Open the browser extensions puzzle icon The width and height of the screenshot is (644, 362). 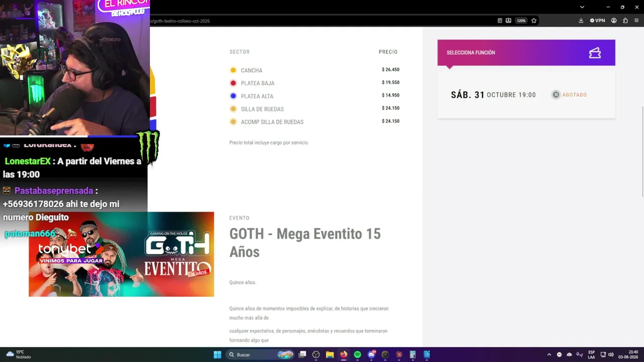(x=625, y=21)
